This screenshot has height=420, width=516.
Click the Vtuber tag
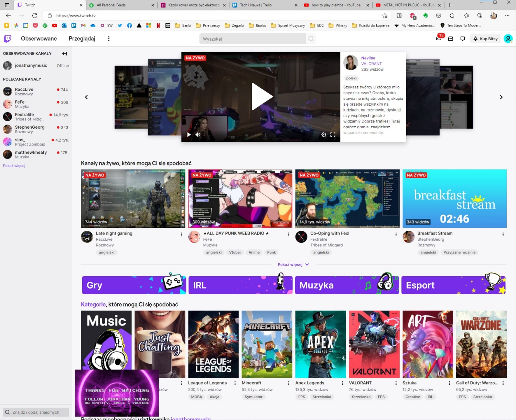tap(235, 252)
